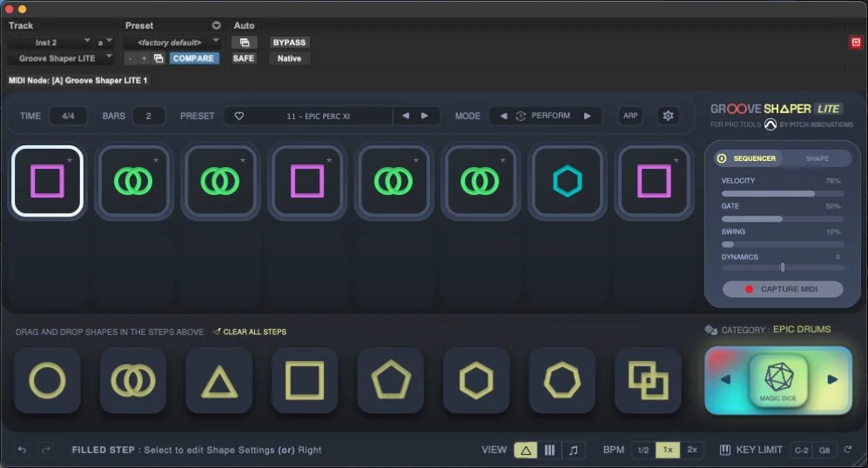Click the category dice icon
The width and height of the screenshot is (868, 468).
pyautogui.click(x=710, y=330)
